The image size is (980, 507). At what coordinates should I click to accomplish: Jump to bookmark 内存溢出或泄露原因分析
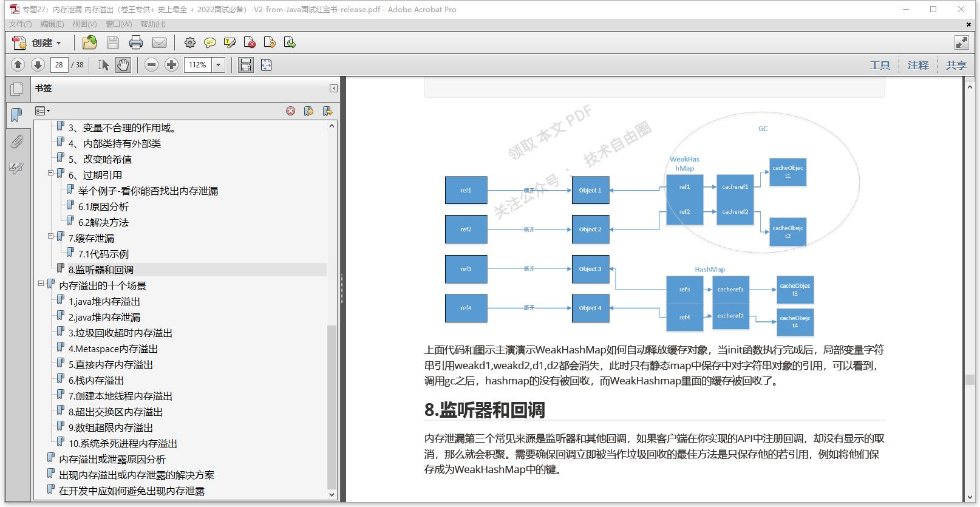click(x=112, y=459)
